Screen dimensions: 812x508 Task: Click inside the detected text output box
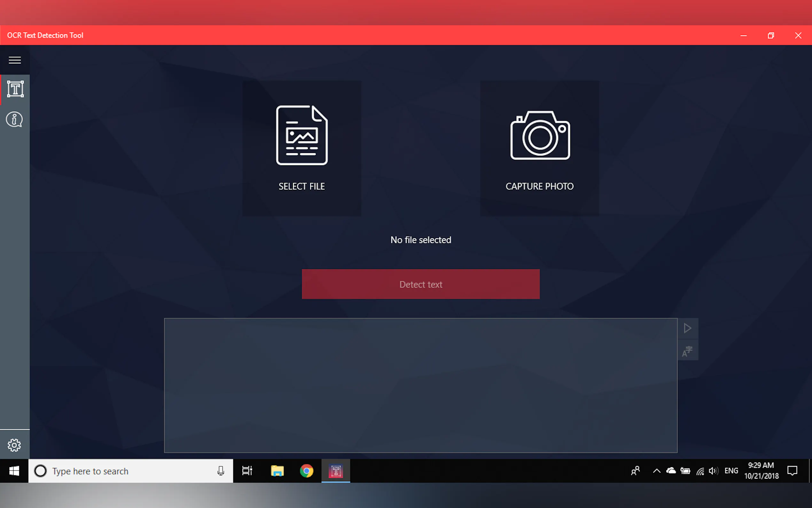420,385
